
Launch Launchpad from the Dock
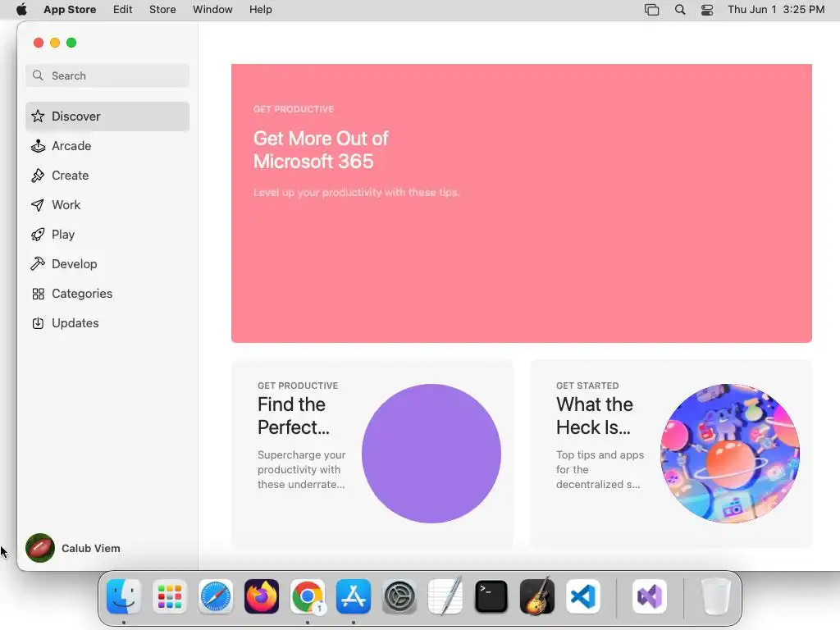pyautogui.click(x=170, y=596)
